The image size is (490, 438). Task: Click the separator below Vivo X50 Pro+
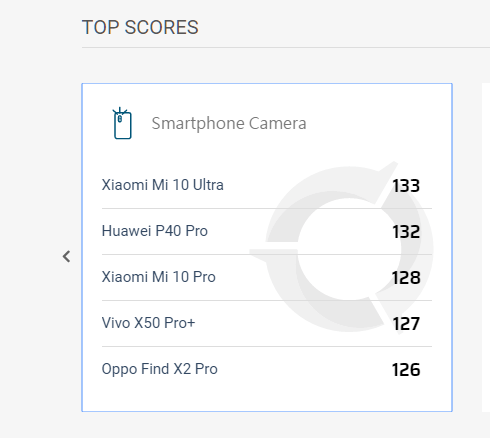(x=267, y=347)
